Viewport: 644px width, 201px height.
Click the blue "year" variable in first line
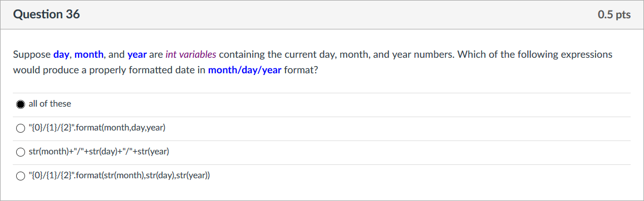click(137, 55)
